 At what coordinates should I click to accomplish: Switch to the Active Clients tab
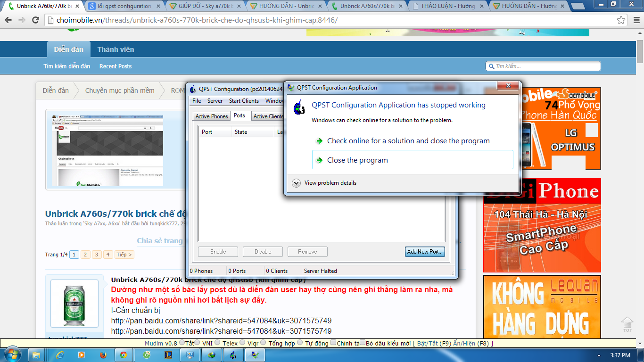click(x=267, y=116)
